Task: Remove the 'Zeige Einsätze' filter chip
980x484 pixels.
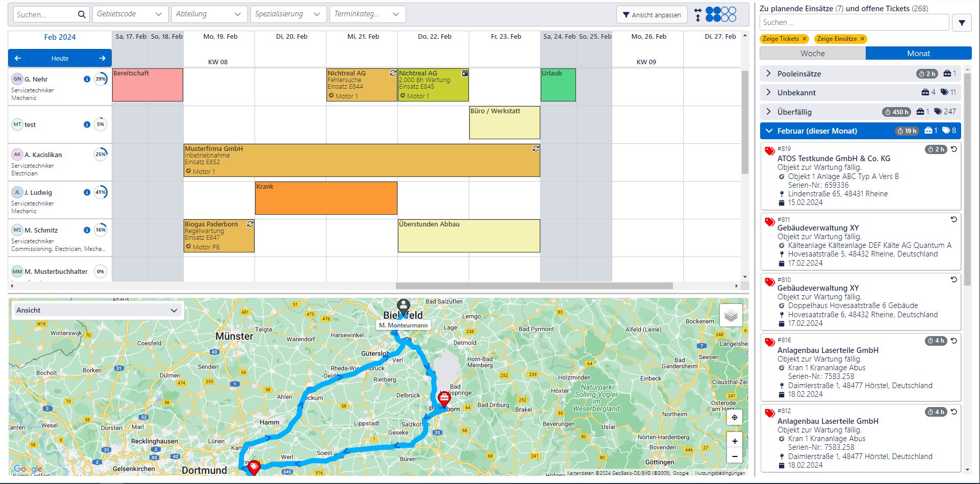Action: click(862, 39)
